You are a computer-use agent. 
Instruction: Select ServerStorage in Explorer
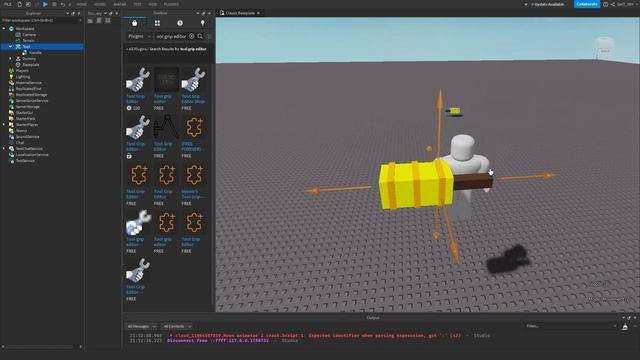pos(28,107)
